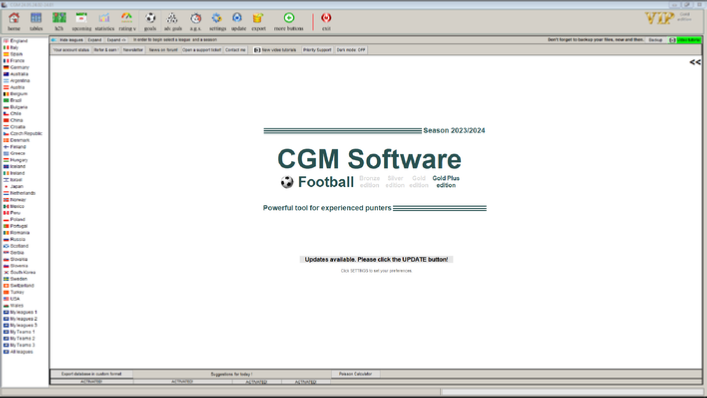The image size is (707, 398).
Task: Open the Newsletter tab item
Action: [x=133, y=50]
